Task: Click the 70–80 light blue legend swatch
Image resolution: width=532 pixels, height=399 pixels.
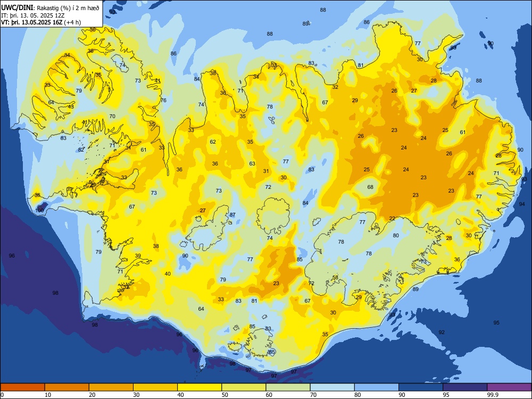Action: (x=332, y=387)
